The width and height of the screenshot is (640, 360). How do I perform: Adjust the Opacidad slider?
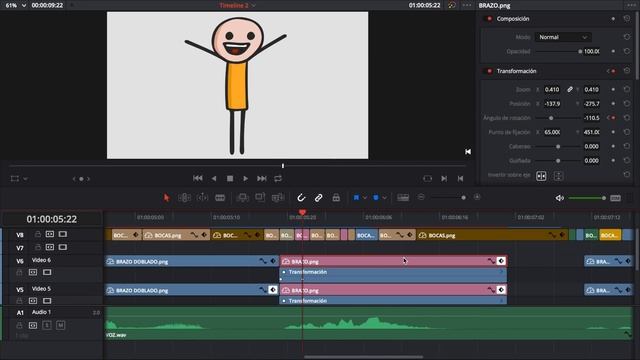click(558, 51)
